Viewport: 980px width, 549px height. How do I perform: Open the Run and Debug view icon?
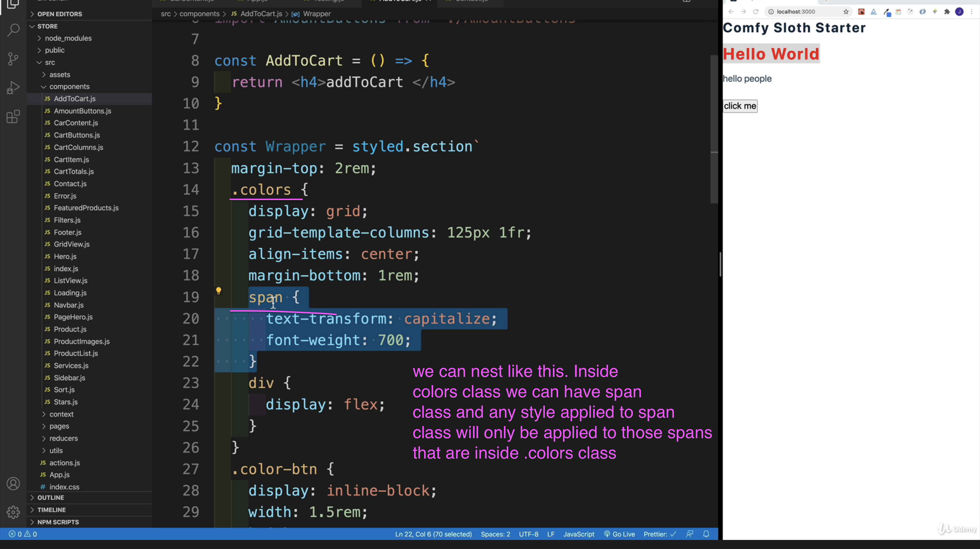[13, 88]
